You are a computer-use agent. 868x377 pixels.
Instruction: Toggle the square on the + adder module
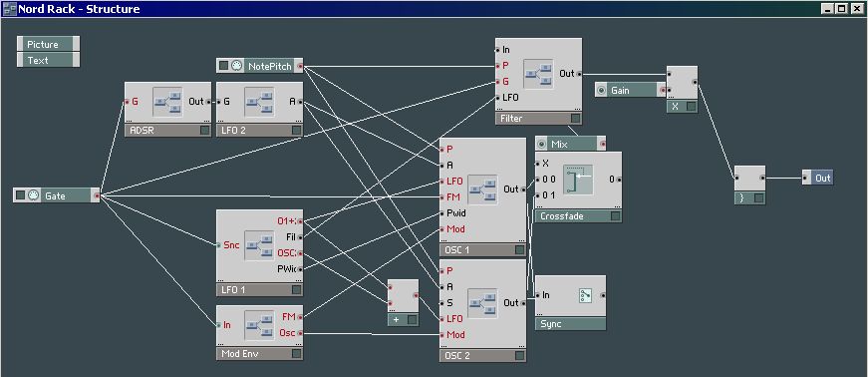point(412,320)
